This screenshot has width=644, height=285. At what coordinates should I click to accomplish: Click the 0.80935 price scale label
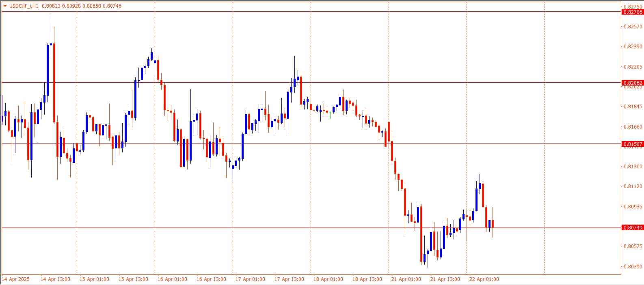pos(633,207)
